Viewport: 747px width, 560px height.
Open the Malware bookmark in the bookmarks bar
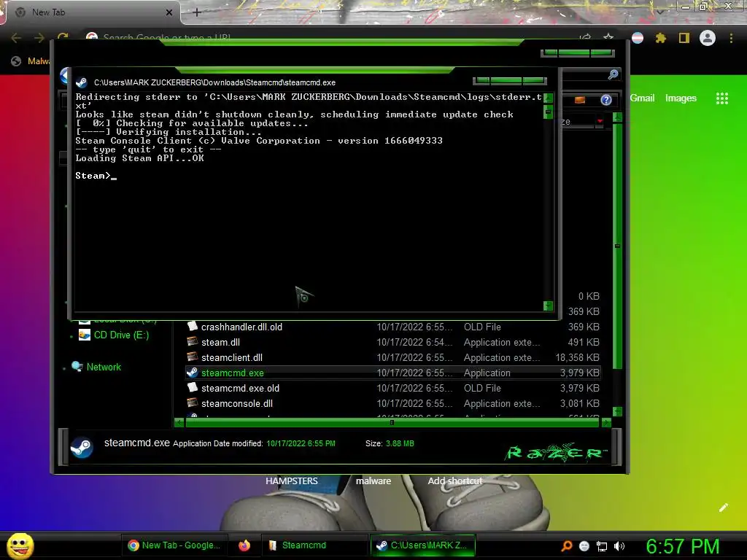pyautogui.click(x=31, y=61)
